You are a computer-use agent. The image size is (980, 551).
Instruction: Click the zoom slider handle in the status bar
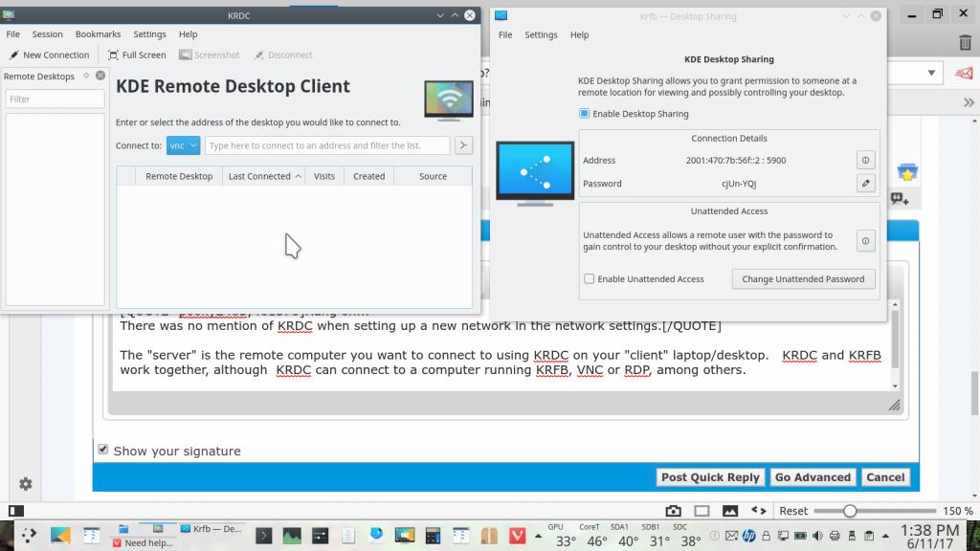click(849, 511)
